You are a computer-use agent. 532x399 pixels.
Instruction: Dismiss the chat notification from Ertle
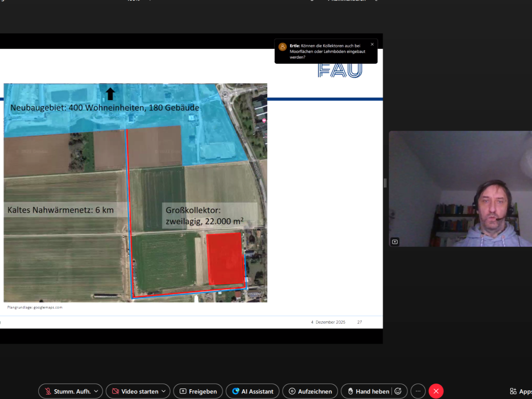372,44
